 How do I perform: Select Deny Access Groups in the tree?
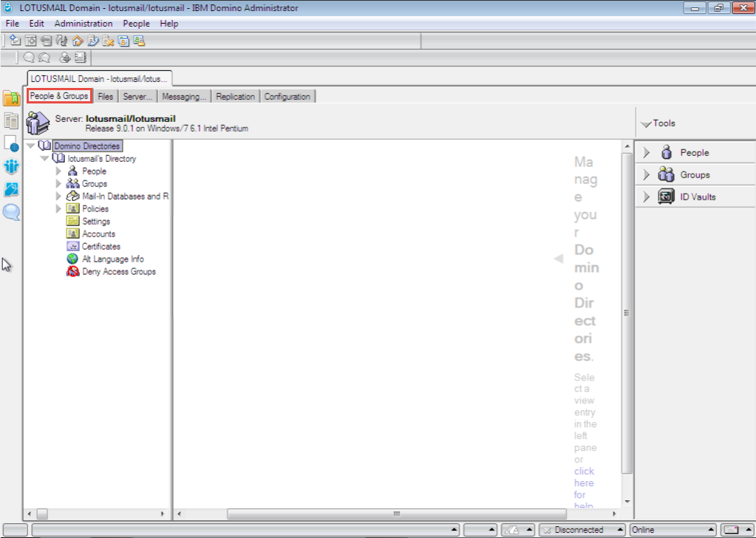click(x=118, y=271)
